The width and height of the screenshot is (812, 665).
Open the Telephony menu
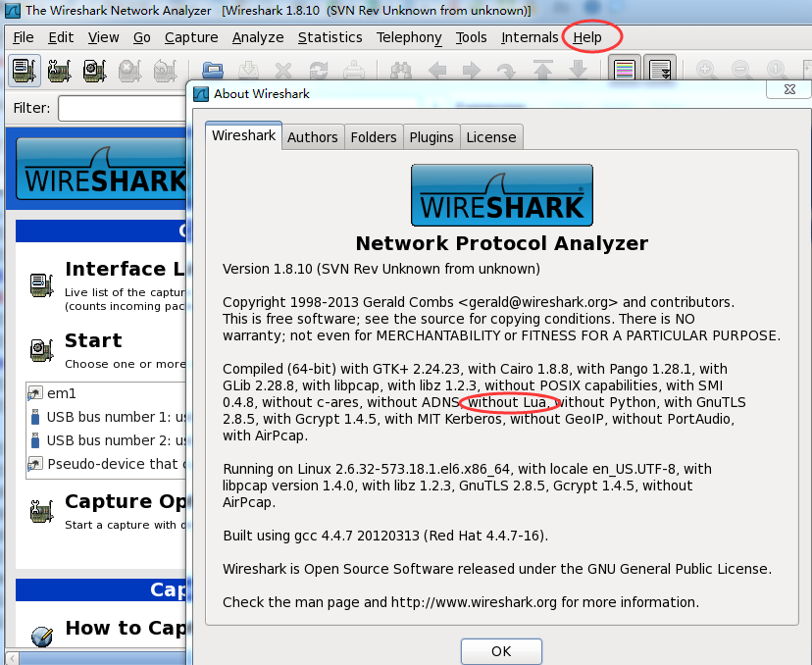coord(409,37)
